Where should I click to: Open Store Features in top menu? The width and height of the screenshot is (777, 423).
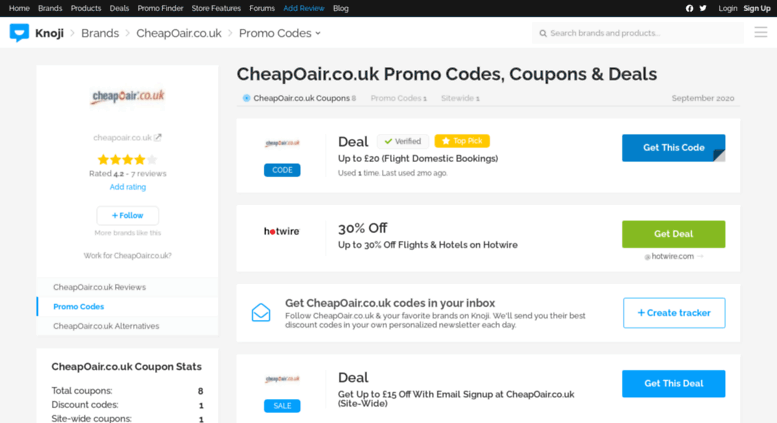tap(216, 8)
